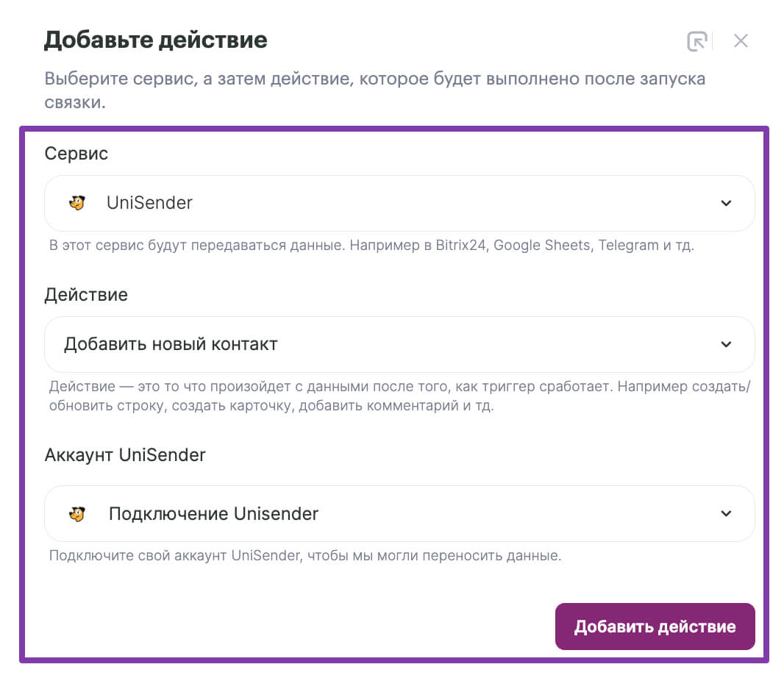This screenshot has height=678, width=784.
Task: Expand the Действие field chevron arrow
Action: tap(726, 344)
